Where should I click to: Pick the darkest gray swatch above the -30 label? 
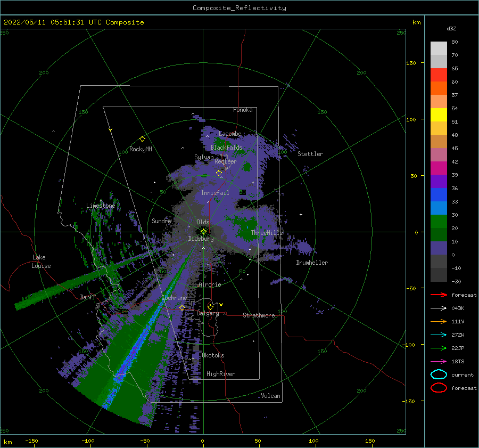coord(439,275)
